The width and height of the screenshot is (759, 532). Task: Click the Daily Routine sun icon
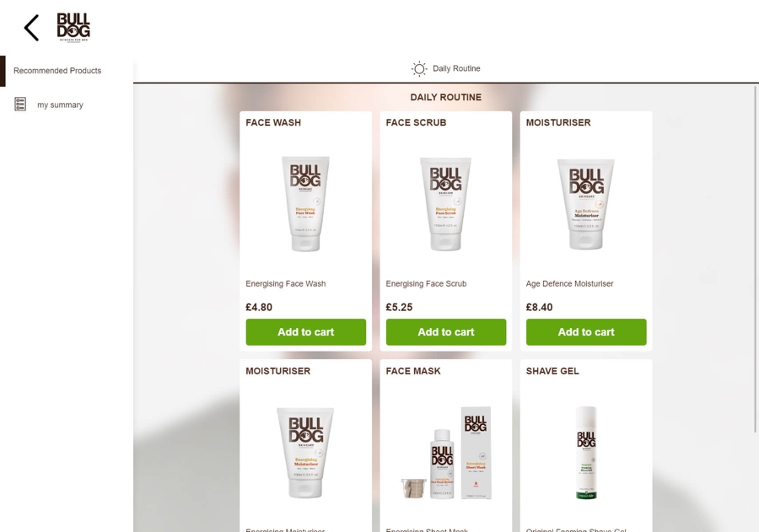coord(419,69)
